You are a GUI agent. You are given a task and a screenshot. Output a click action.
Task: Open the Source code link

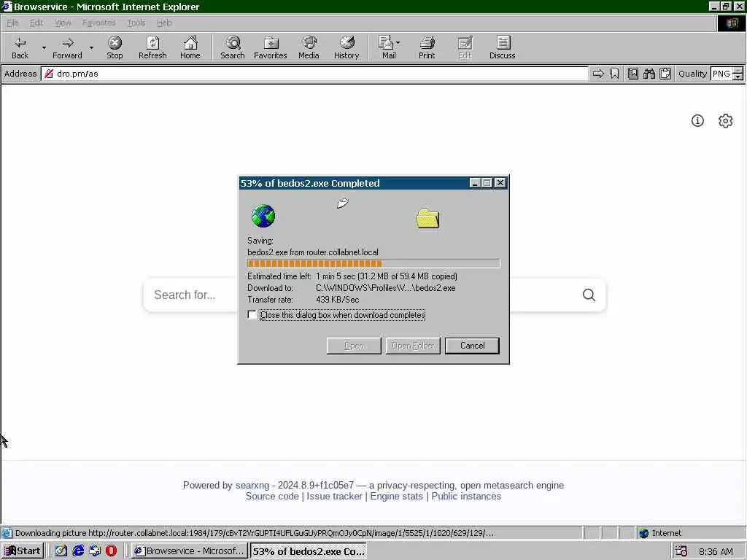pos(272,496)
